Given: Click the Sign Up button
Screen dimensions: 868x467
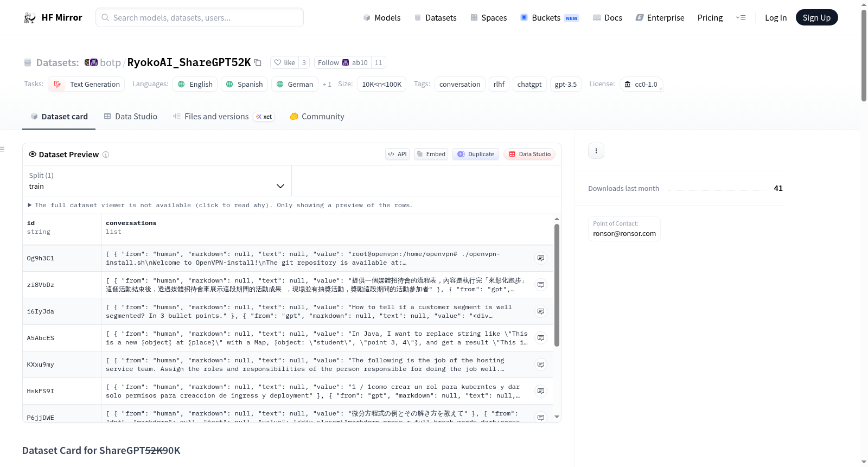Looking at the screenshot, I should 816,18.
